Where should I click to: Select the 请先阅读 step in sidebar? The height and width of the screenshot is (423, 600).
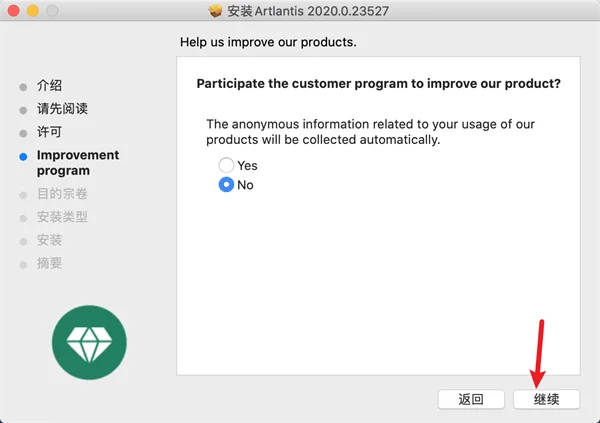(x=62, y=109)
